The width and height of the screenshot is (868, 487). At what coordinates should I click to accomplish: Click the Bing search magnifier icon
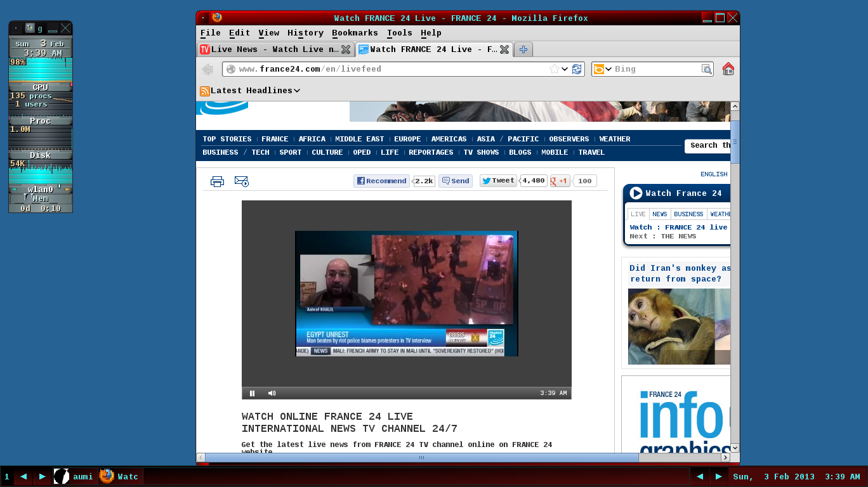pyautogui.click(x=706, y=69)
